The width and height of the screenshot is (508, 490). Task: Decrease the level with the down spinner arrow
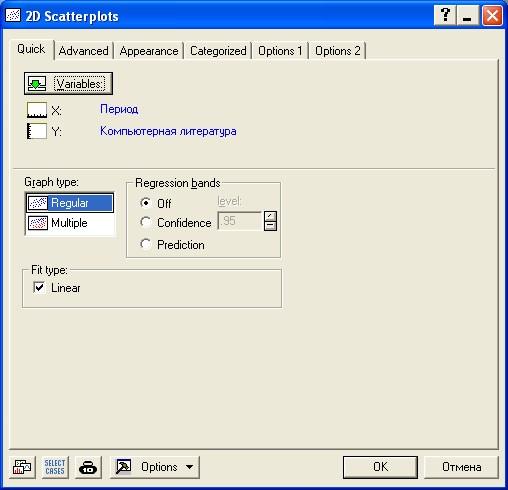click(x=270, y=226)
